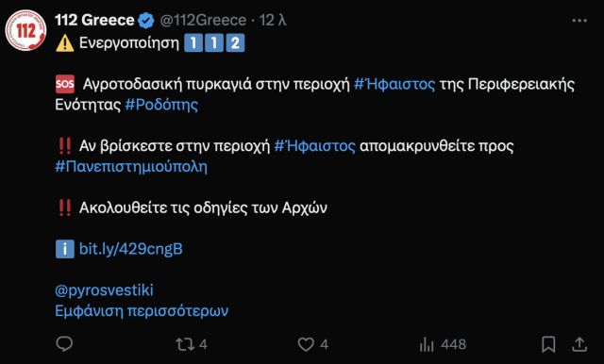Retweet this 112 Greece post
This screenshot has height=364, width=604.
185,344
